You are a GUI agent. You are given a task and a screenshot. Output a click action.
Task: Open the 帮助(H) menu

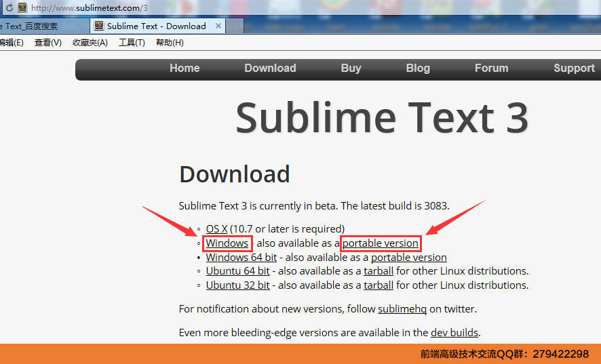click(170, 43)
